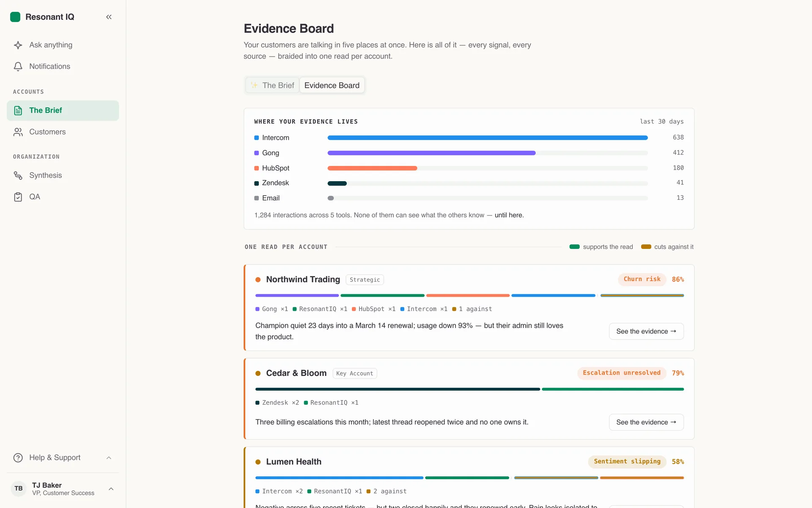Click the 'until here.' link text
The width and height of the screenshot is (812, 508).
pyautogui.click(x=509, y=215)
